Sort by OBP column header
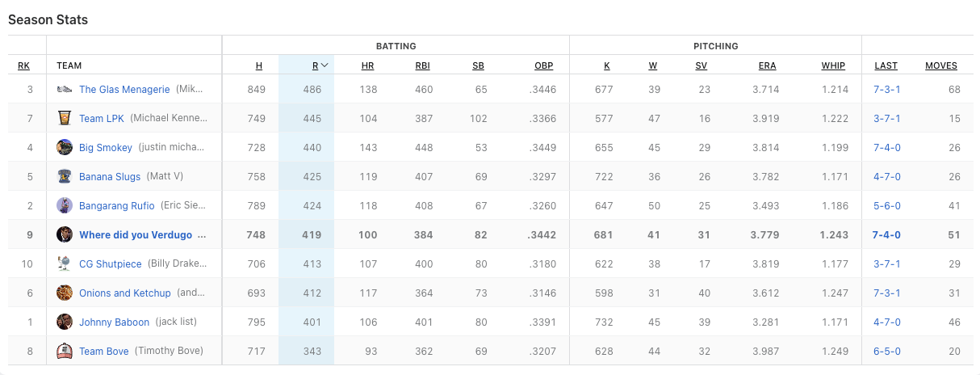Screen dimensions: 980x375 click(543, 65)
